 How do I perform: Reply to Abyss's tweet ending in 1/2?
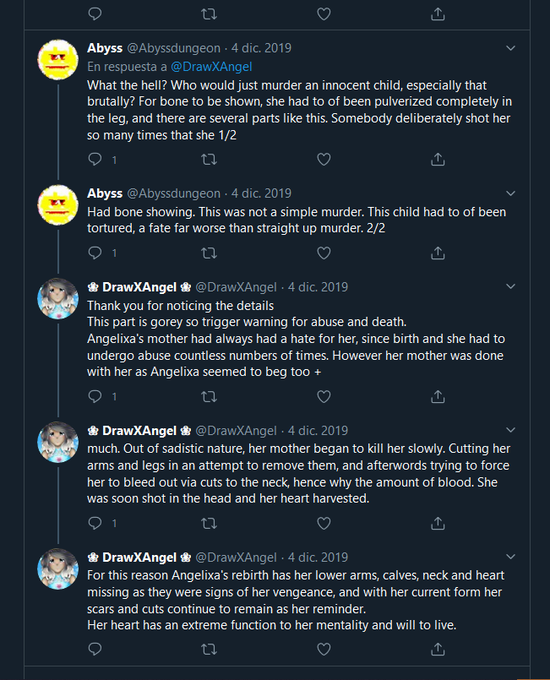(x=95, y=160)
